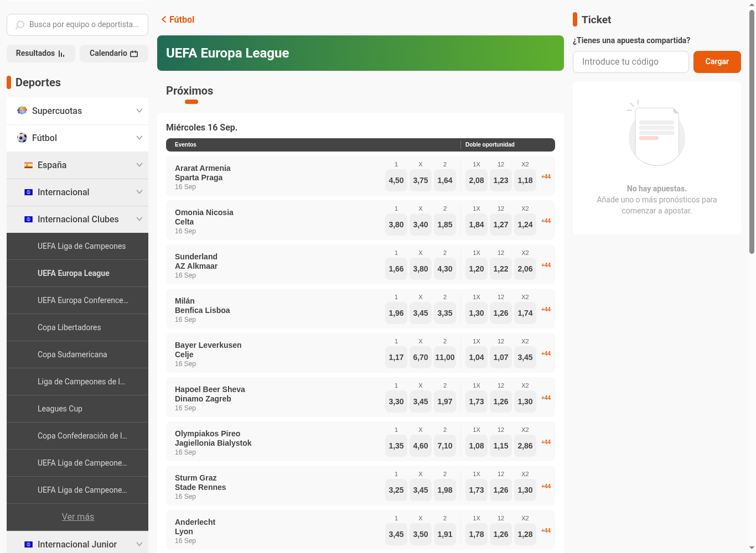The height and width of the screenshot is (553, 756).
Task: Expand the Internacional chevron
Action: [x=139, y=192]
